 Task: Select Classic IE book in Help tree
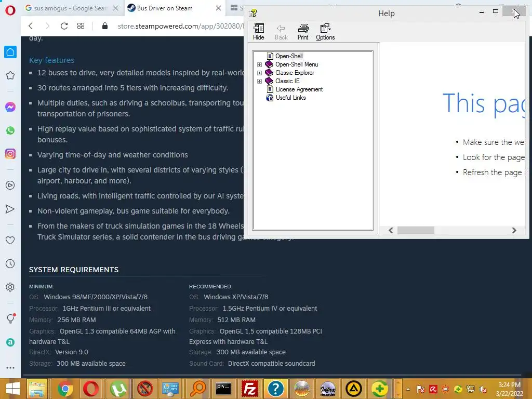[x=287, y=81]
